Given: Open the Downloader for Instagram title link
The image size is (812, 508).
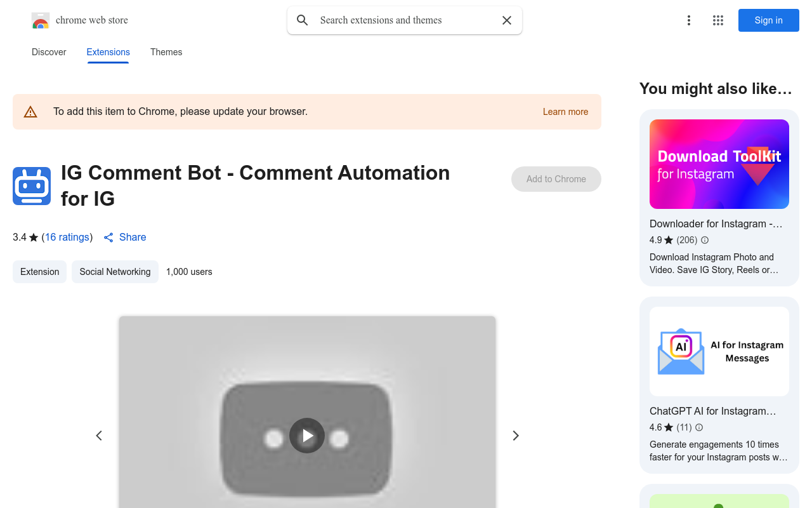Looking at the screenshot, I should (716, 224).
